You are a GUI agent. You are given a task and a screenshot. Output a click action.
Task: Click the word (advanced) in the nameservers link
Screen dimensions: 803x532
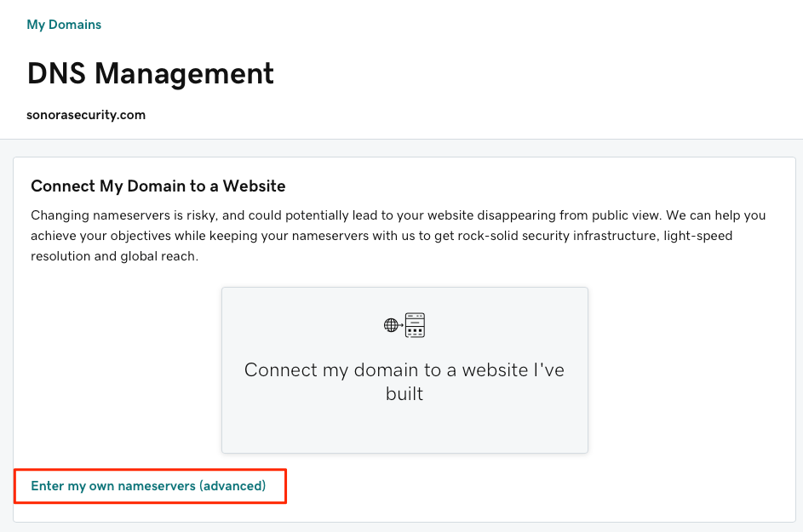[x=232, y=486]
